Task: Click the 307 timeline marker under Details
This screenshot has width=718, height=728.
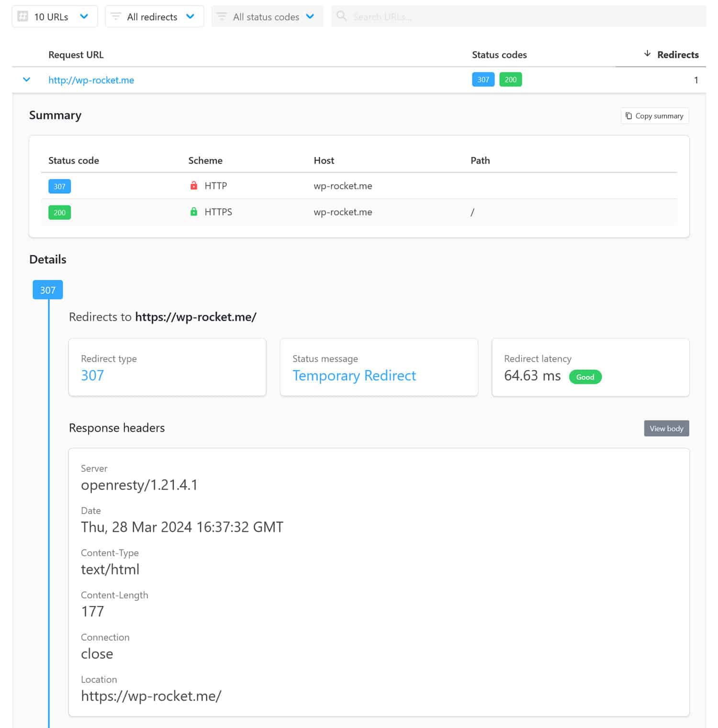Action: coord(47,290)
